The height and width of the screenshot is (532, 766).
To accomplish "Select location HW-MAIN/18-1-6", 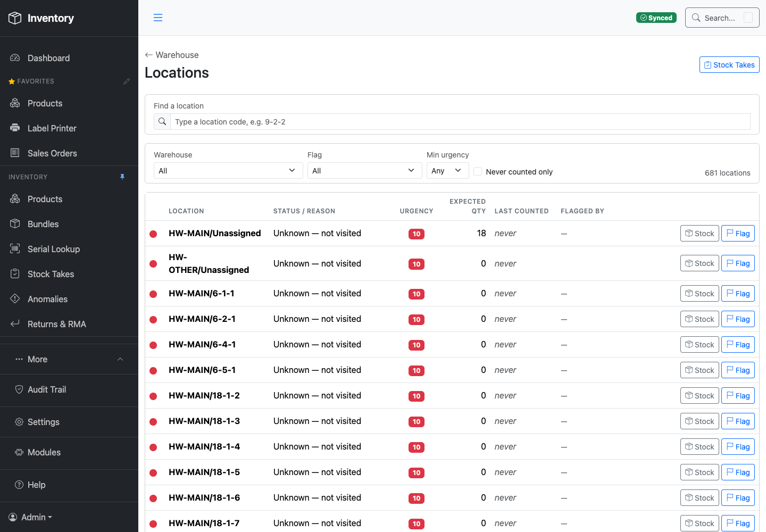I will coord(204,498).
